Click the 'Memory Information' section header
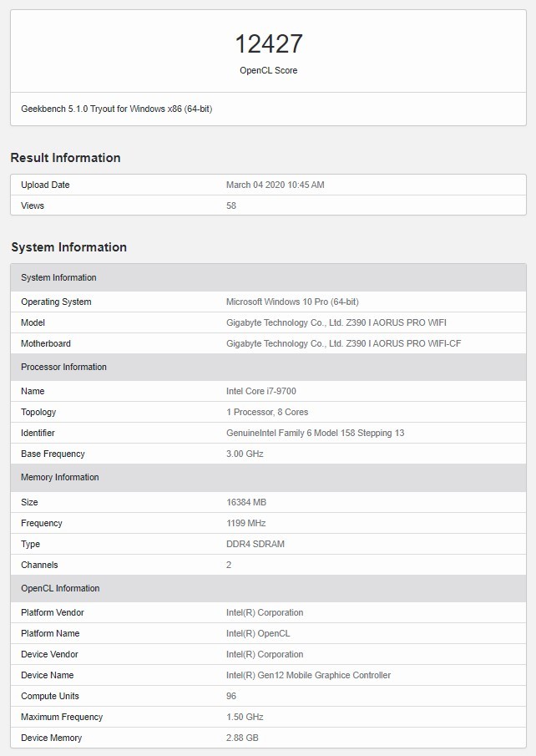 pyautogui.click(x=269, y=477)
